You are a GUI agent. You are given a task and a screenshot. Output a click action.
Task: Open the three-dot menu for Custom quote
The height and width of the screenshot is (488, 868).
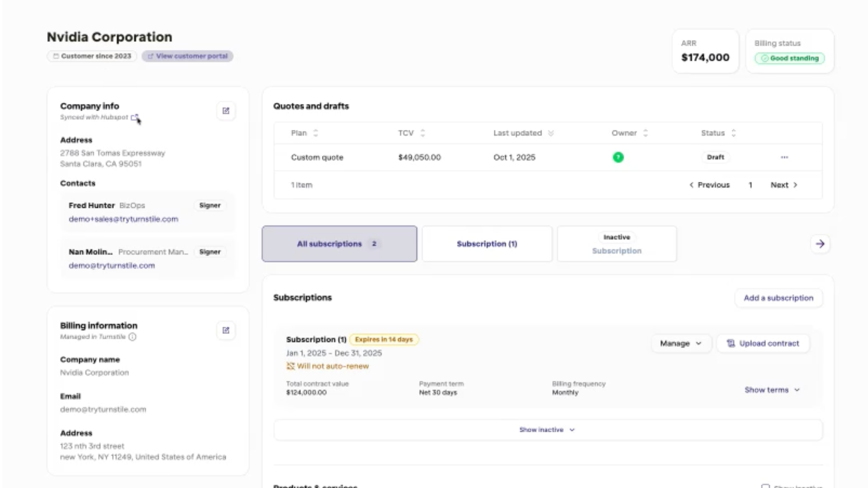click(x=784, y=157)
